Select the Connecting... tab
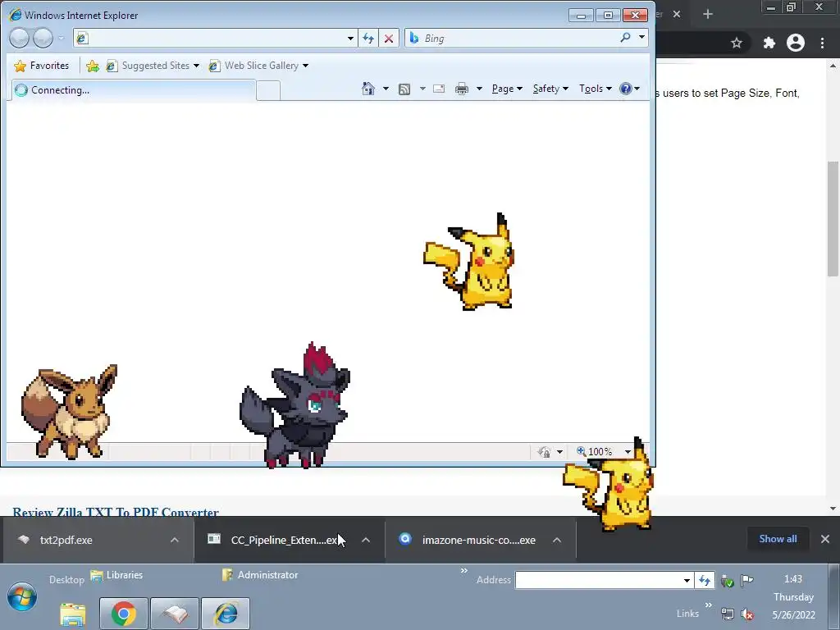This screenshot has width=840, height=630. pos(133,90)
